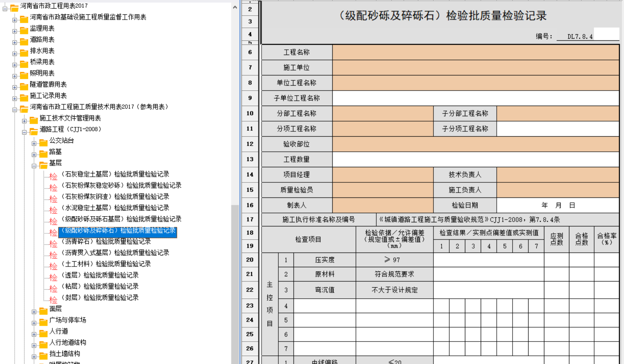Click folder icon of 监理用表
The width and height of the screenshot is (624, 364).
click(24, 30)
